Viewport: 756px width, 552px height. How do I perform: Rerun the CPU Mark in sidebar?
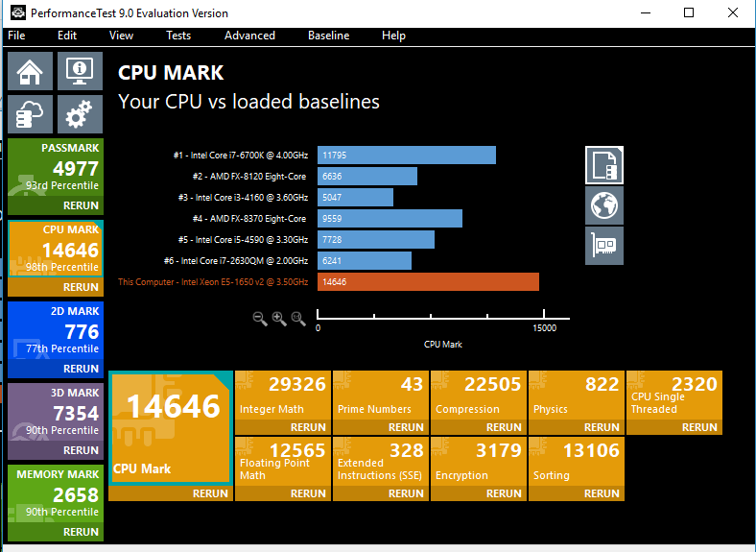pyautogui.click(x=56, y=287)
